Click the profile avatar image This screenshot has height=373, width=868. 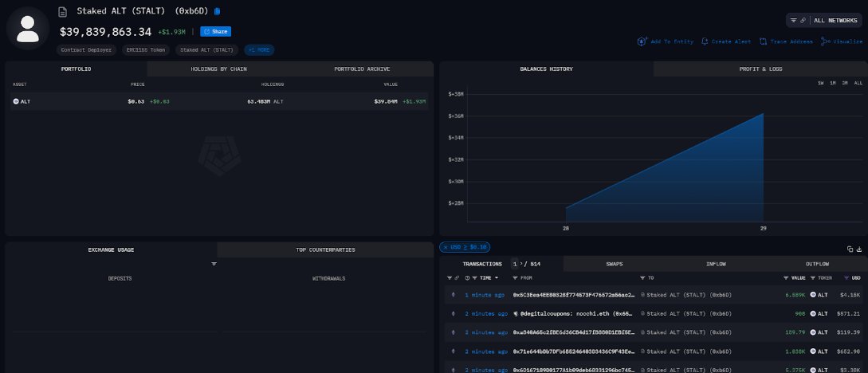[x=28, y=29]
